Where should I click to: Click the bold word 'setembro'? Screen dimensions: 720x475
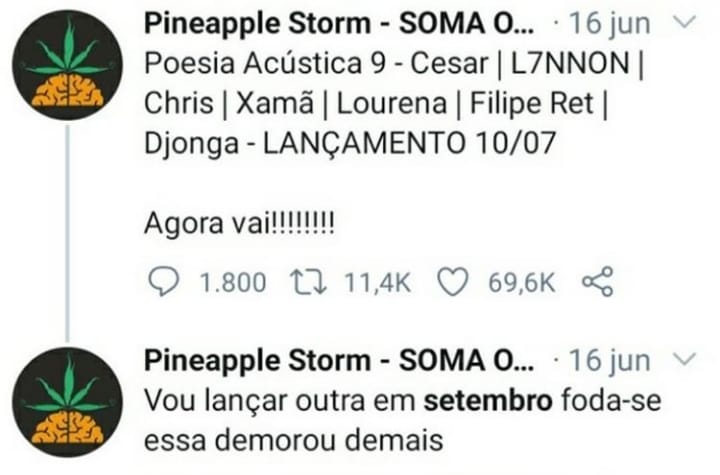(x=488, y=400)
